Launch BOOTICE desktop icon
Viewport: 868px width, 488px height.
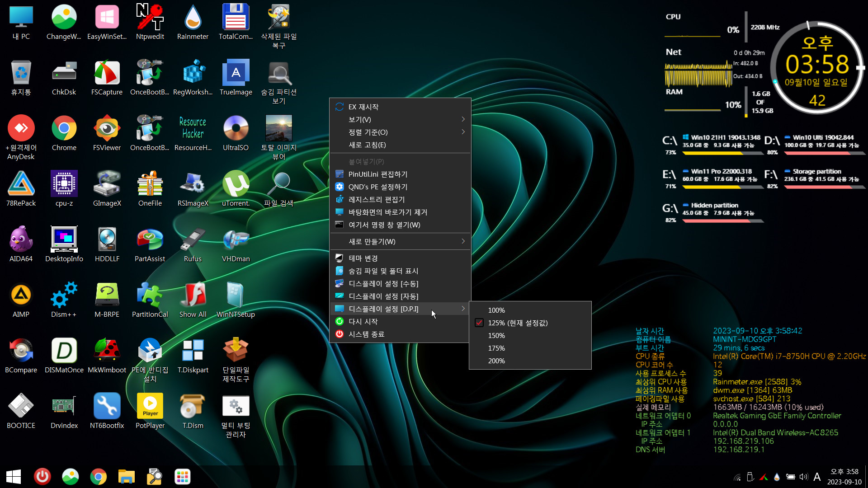21,411
